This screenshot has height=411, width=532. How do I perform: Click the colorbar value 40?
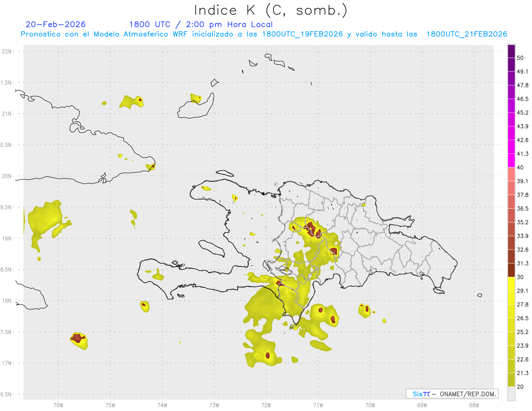(520, 168)
